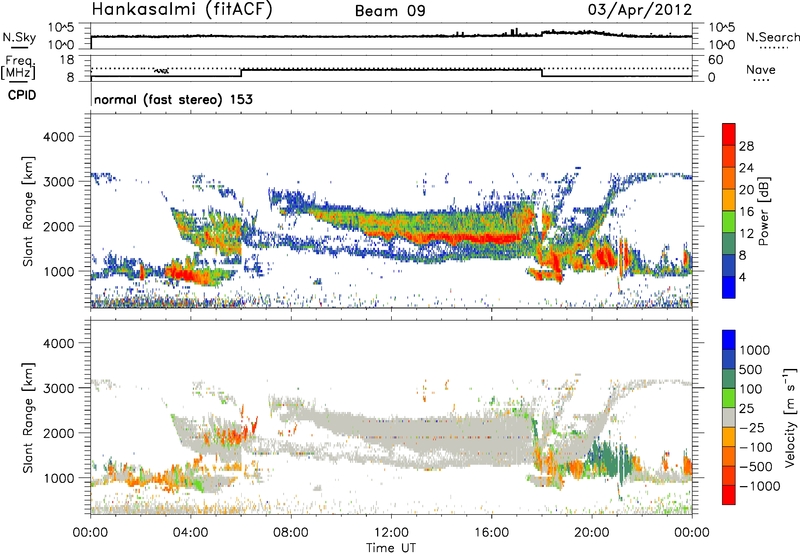
Task: Click the '1000' velocity scale value
Action: pos(755,350)
